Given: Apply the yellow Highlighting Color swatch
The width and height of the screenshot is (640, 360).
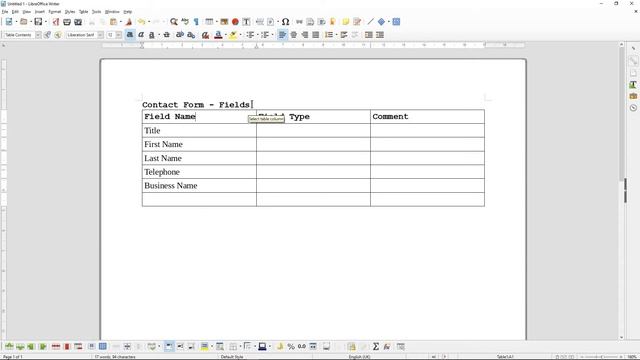Looking at the screenshot, I should pyautogui.click(x=233, y=35).
